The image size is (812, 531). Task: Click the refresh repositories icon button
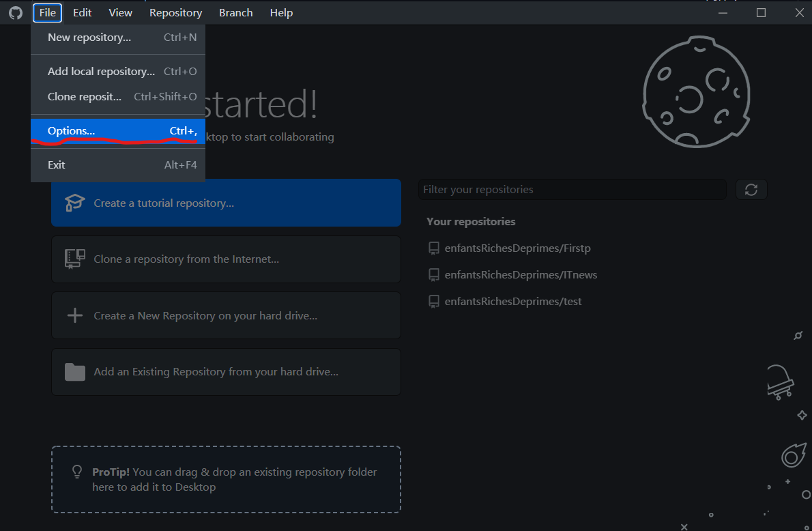[x=751, y=190]
